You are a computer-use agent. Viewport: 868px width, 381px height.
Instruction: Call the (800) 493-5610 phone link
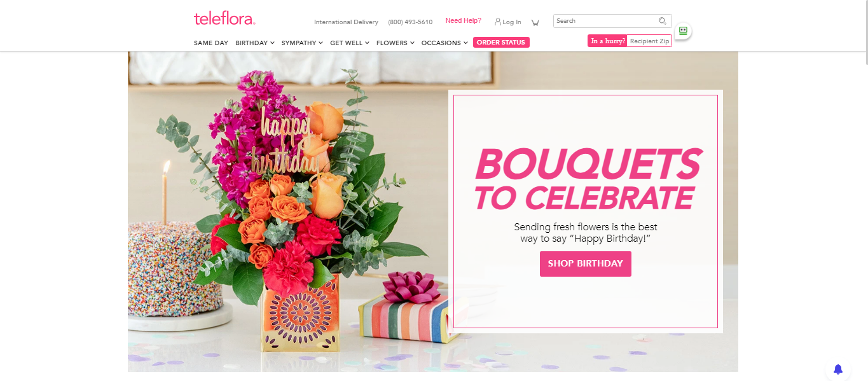tap(410, 22)
